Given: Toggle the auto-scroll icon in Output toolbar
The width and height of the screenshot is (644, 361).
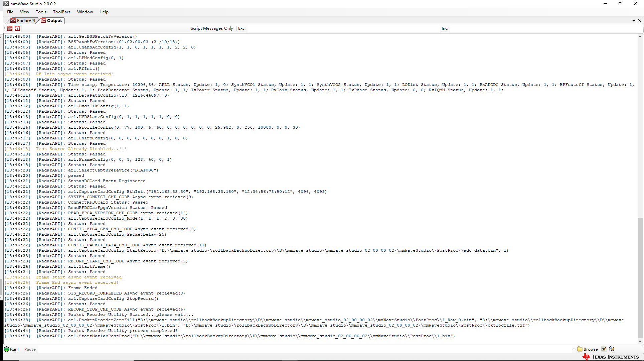Looking at the screenshot, I should pos(17,28).
